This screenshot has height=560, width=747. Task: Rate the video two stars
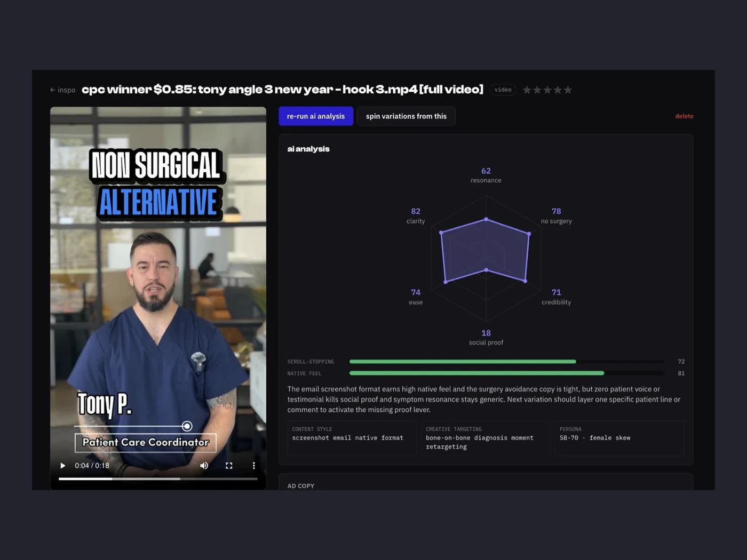537,90
